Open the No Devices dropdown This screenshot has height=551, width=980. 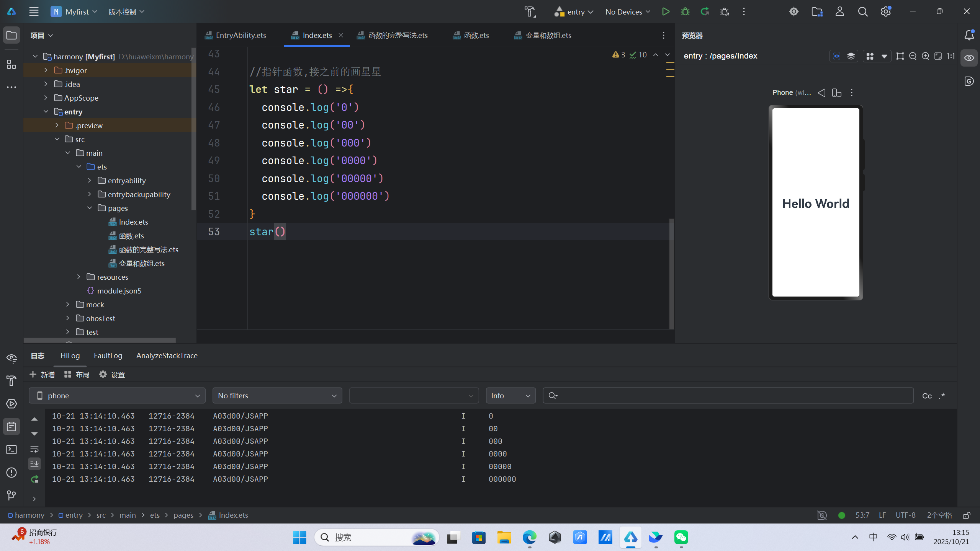[x=627, y=12]
